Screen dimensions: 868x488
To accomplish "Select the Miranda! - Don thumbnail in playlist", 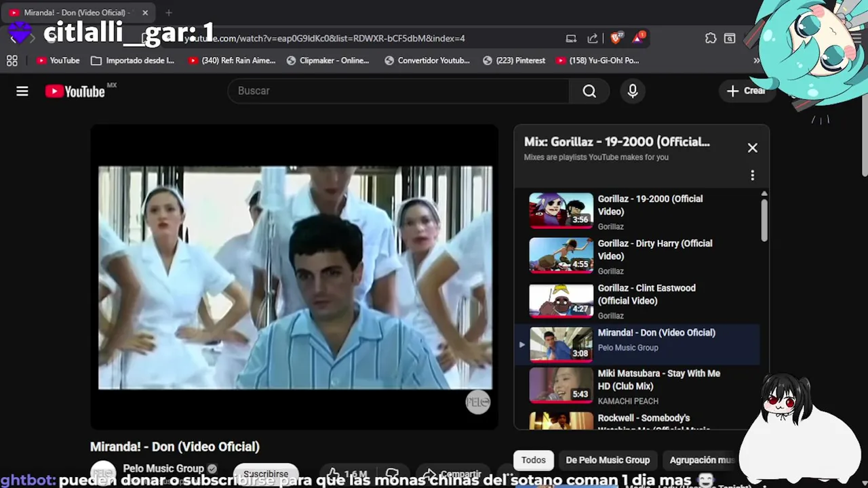I will (561, 345).
